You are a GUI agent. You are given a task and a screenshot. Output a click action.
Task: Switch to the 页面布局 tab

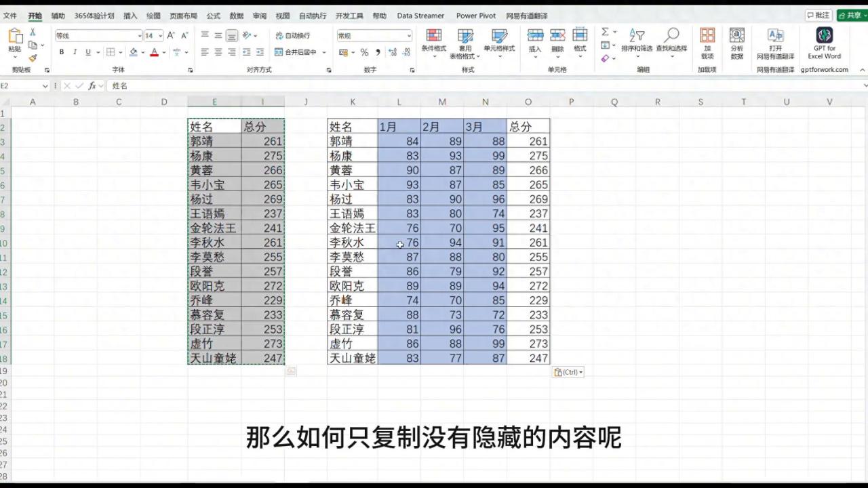click(x=183, y=16)
